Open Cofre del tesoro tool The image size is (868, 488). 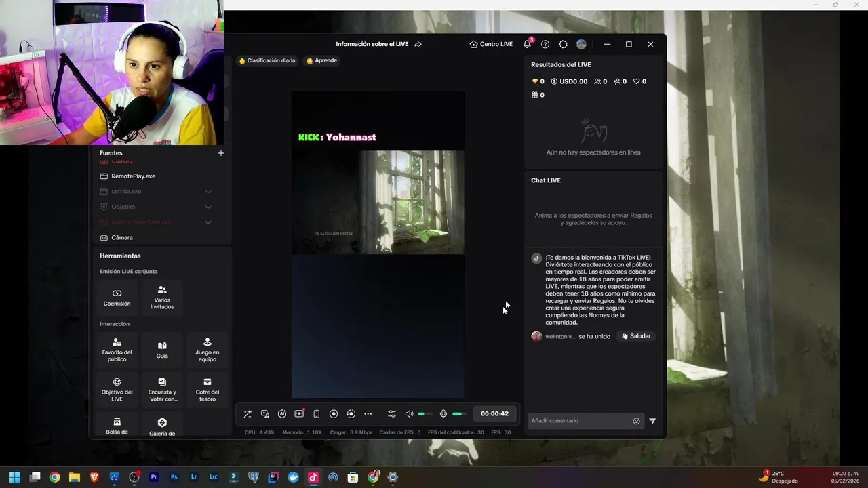[207, 390]
